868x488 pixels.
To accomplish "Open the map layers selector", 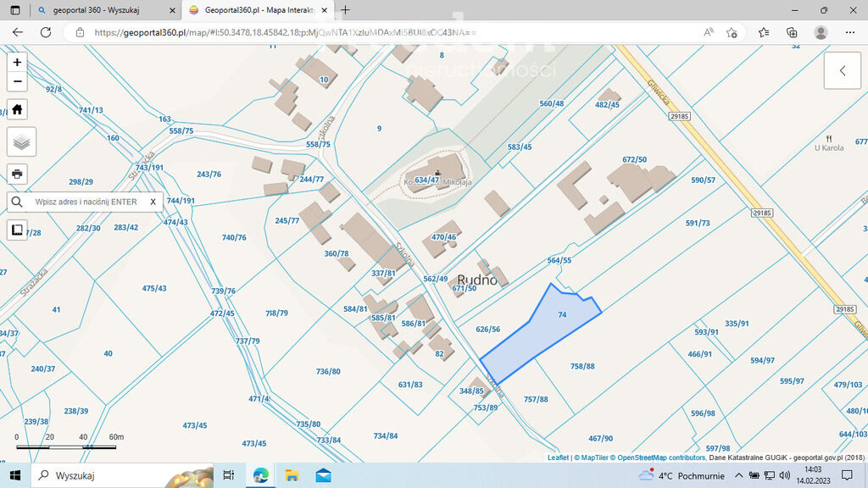I will [21, 142].
